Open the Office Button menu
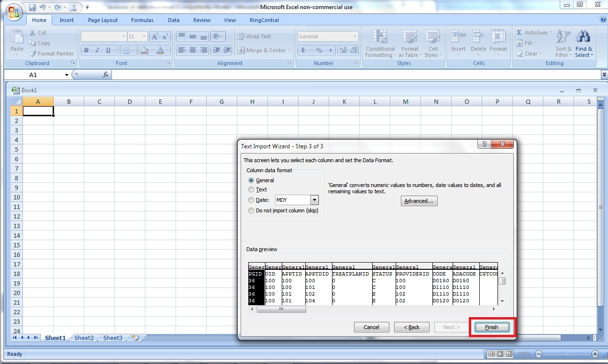This screenshot has height=364, width=608. [13, 12]
